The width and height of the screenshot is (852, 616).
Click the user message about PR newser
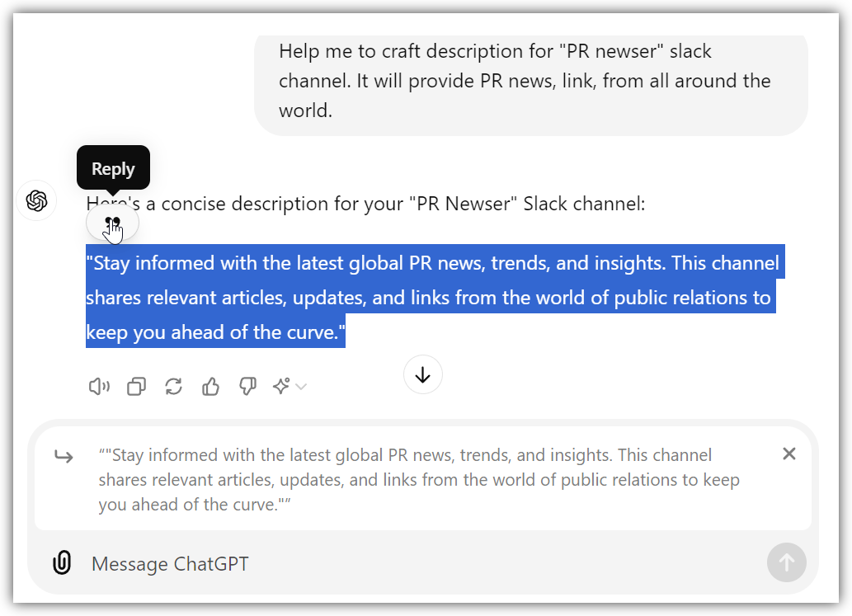pos(525,81)
